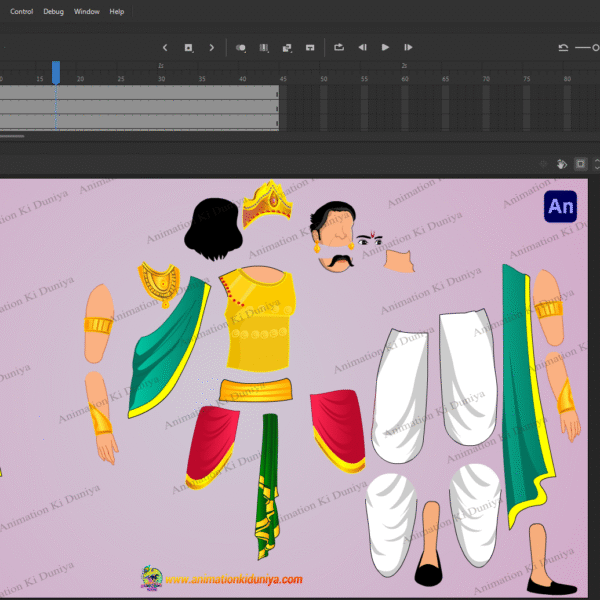600x600 pixels.
Task: Select the neck piece on stage
Action: coord(399,261)
